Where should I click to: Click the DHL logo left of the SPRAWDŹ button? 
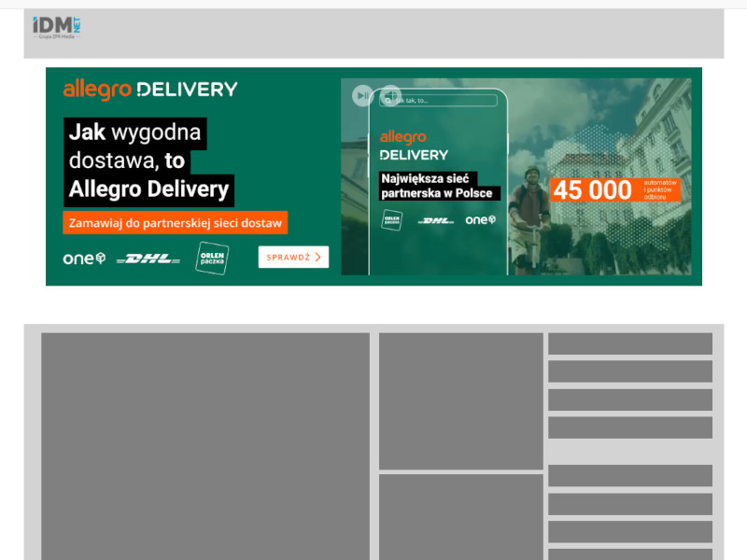(148, 259)
